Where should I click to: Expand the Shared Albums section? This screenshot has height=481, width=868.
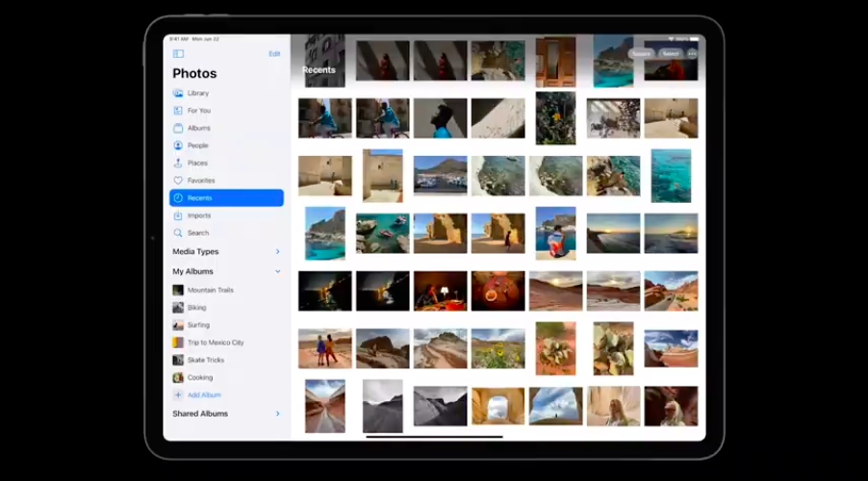[278, 414]
